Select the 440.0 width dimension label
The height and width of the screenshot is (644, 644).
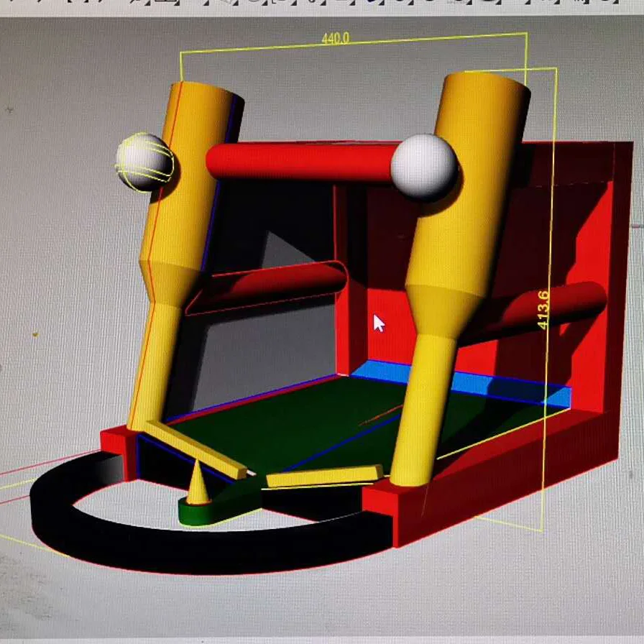click(x=336, y=39)
